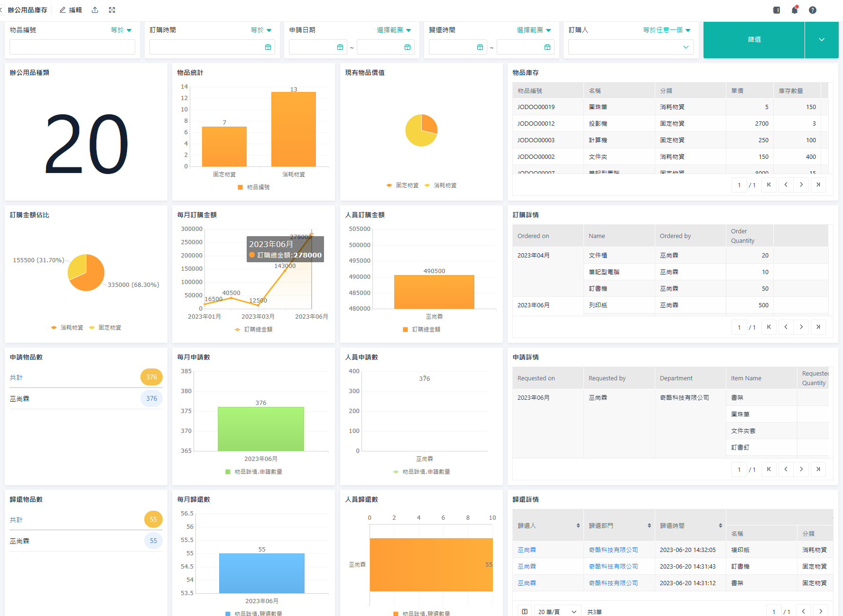The height and width of the screenshot is (616, 843).
Task: Open 奇酷科技有限公司 link in 訂書機 return row
Action: [x=613, y=567]
